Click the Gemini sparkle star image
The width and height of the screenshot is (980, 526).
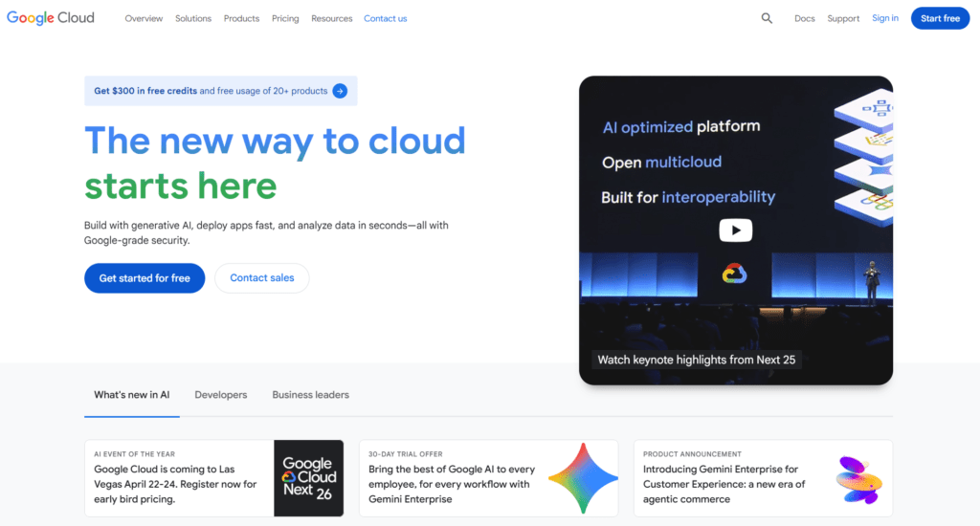583,478
